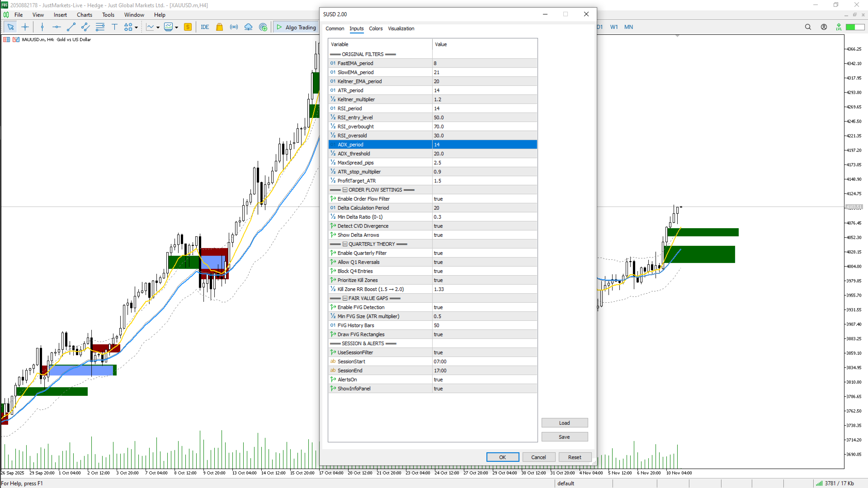Click the search magnifier icon
Screen dimensions: 868x488
(x=808, y=27)
